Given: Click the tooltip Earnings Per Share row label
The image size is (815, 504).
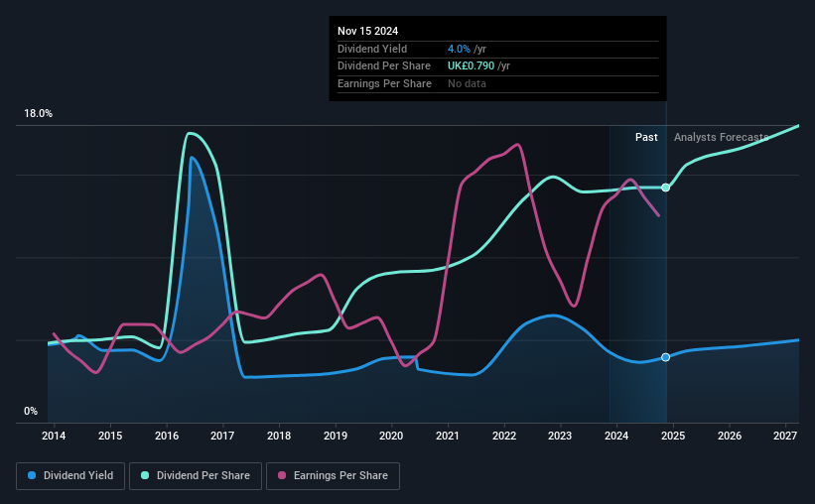Looking at the screenshot, I should coord(384,83).
